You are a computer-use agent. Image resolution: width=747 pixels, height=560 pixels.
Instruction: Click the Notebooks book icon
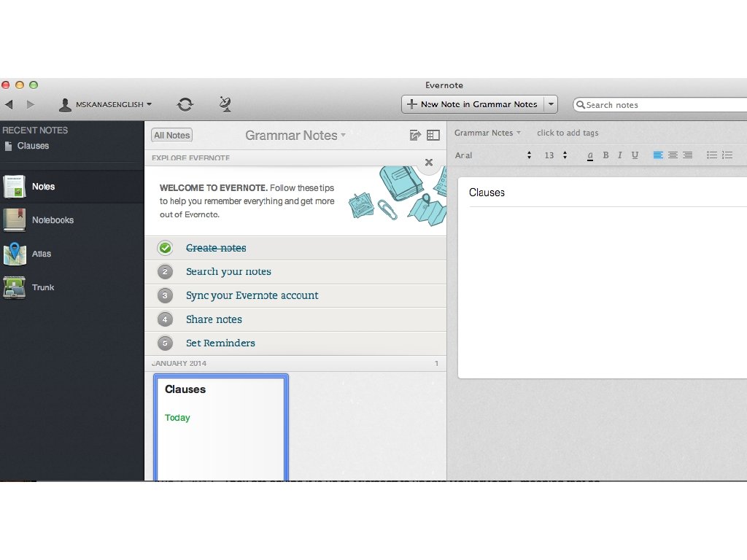pyautogui.click(x=15, y=219)
